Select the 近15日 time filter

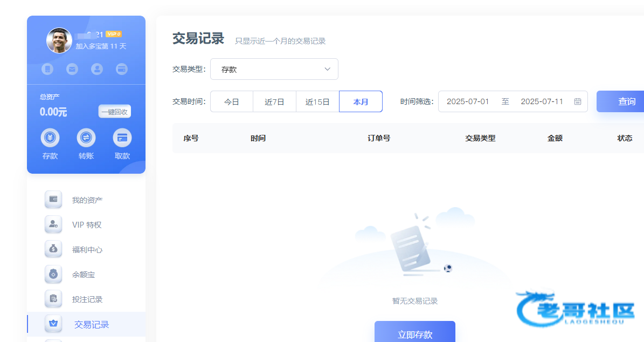[x=317, y=101]
